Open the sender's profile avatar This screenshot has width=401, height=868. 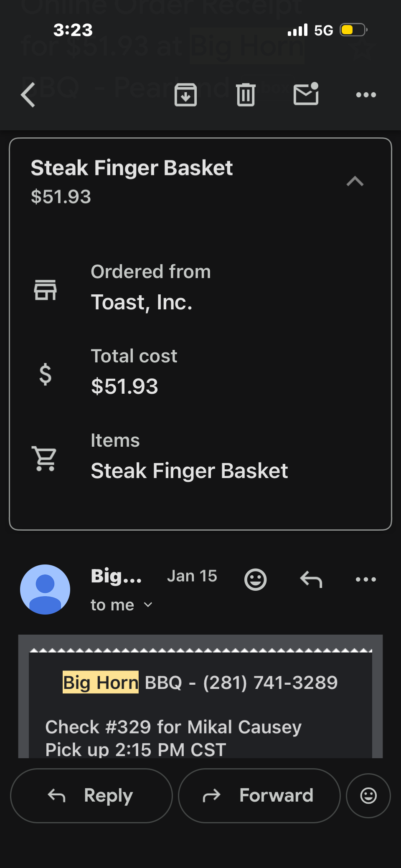[45, 590]
